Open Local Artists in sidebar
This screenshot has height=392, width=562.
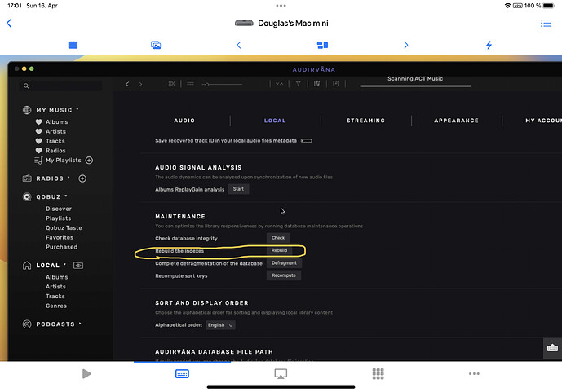pyautogui.click(x=55, y=287)
